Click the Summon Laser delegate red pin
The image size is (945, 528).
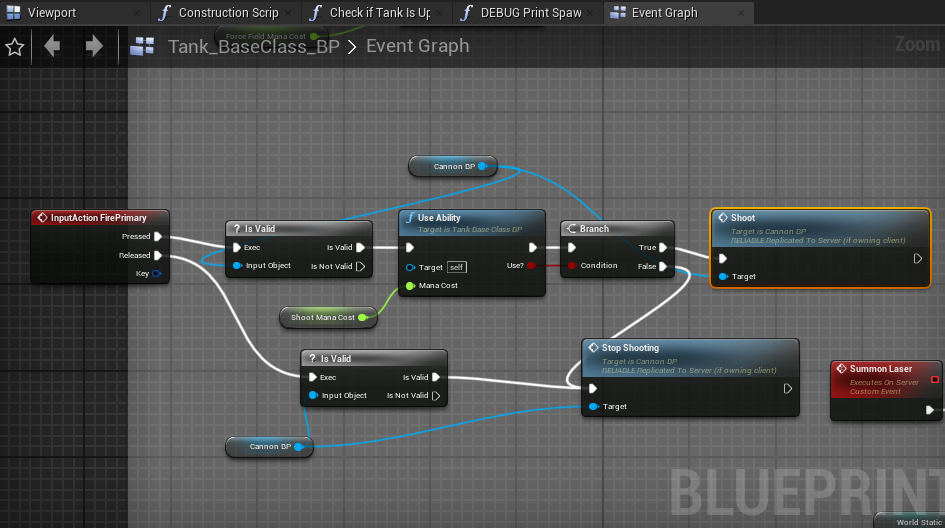click(935, 379)
